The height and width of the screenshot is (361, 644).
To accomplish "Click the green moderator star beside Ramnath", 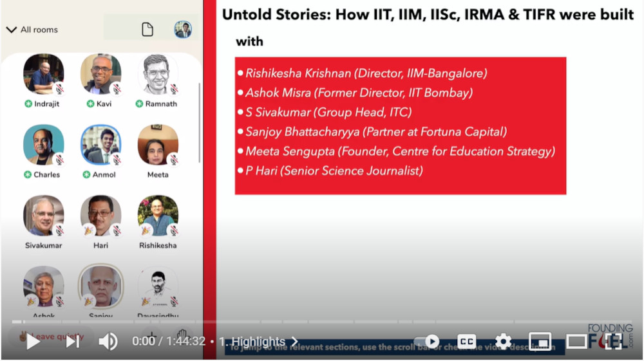I will tap(139, 104).
